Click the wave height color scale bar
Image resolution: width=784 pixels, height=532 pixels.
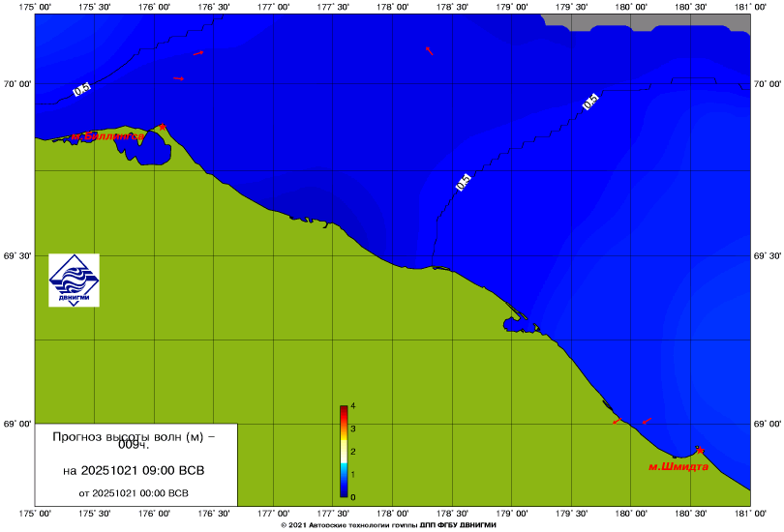tap(344, 451)
